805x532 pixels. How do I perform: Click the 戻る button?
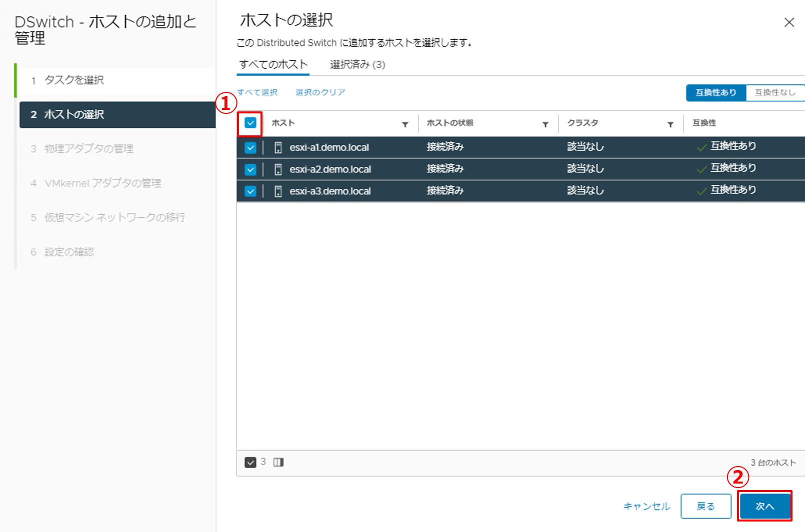click(705, 506)
